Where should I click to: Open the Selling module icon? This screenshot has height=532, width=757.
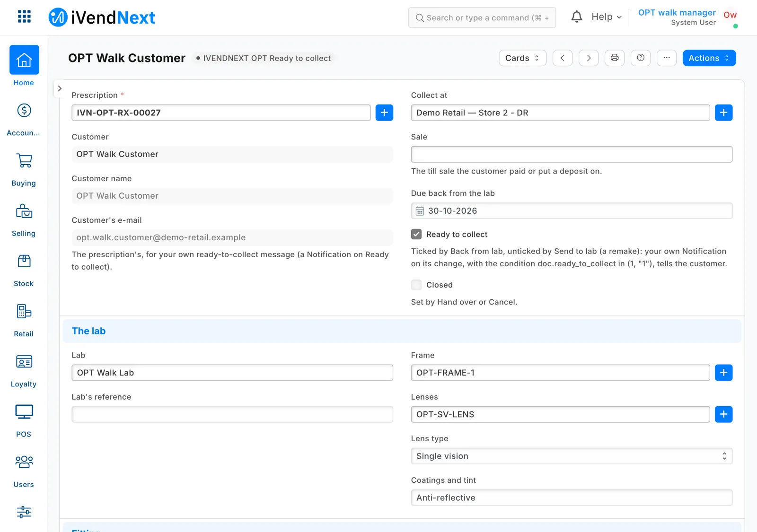tap(24, 211)
